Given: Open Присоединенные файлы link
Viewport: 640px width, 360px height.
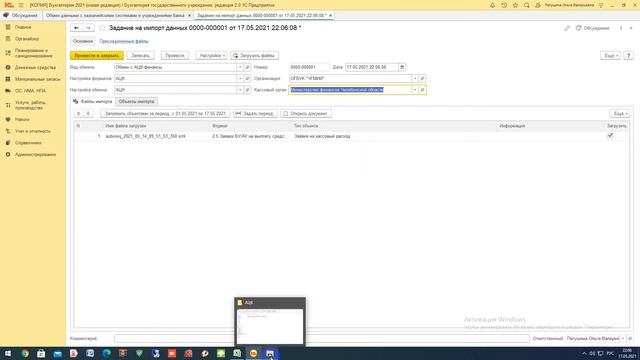Looking at the screenshot, I should [124, 41].
